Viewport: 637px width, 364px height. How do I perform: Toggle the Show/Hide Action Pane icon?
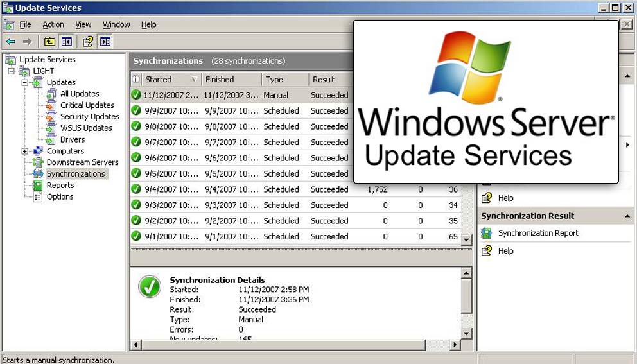(105, 41)
